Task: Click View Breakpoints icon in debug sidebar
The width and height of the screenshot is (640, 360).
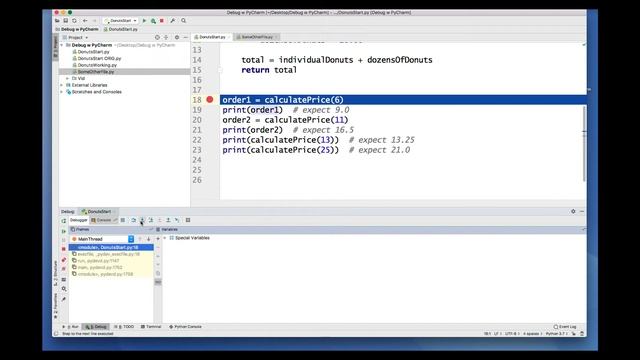Action: (x=64, y=260)
